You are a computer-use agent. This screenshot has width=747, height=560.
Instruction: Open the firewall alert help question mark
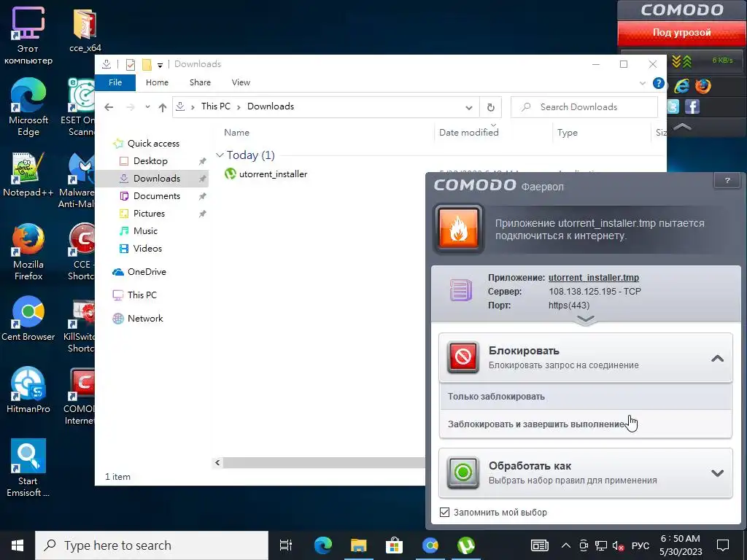coord(727,181)
